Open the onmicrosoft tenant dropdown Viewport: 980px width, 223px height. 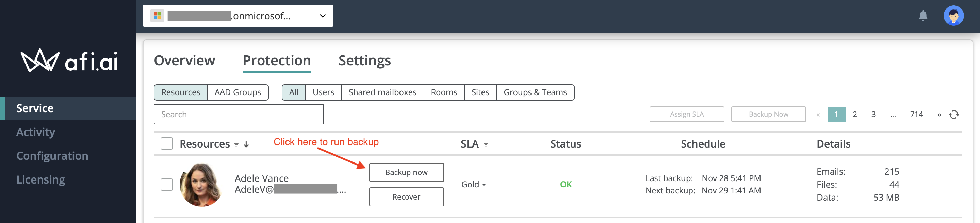pyautogui.click(x=238, y=16)
